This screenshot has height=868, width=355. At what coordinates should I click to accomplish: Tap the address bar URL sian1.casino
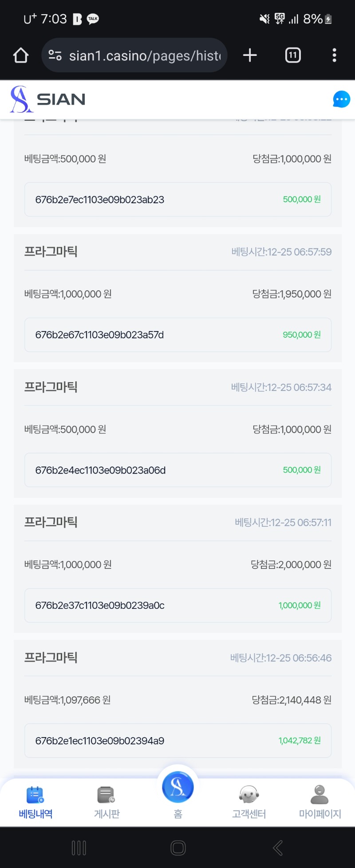point(145,55)
